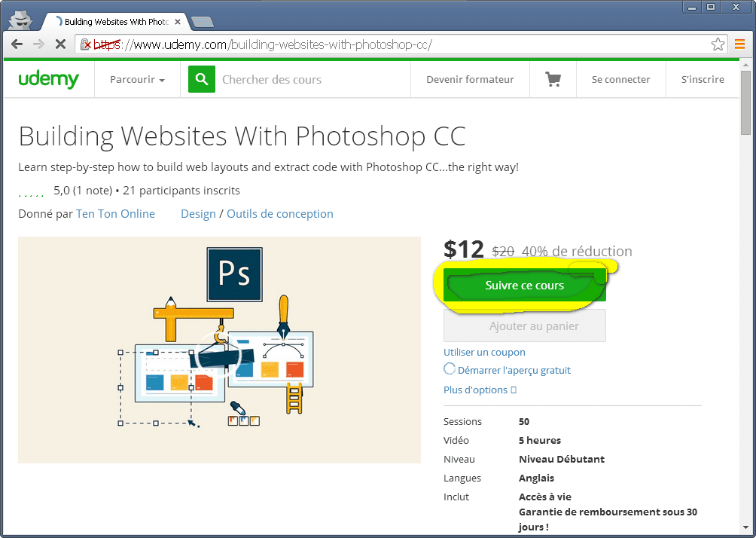
Task: Open the Chrome hamburger menu
Action: [x=739, y=44]
